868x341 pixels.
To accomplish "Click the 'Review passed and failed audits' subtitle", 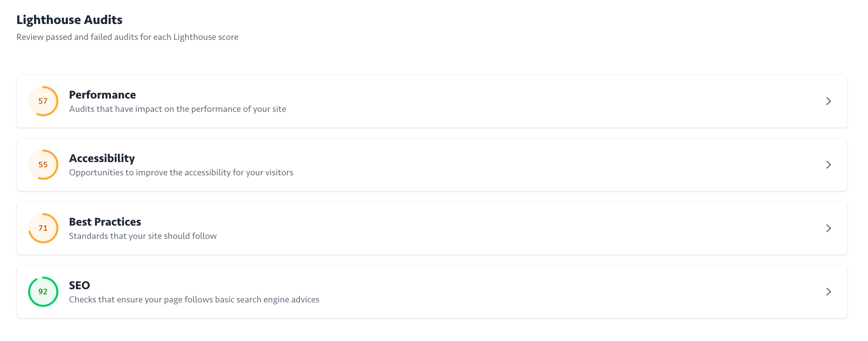I will tap(127, 37).
